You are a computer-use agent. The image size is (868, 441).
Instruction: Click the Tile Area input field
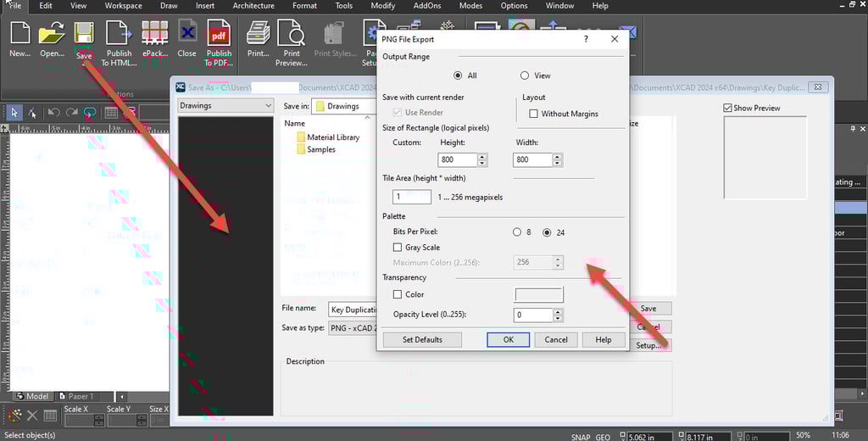coord(412,196)
